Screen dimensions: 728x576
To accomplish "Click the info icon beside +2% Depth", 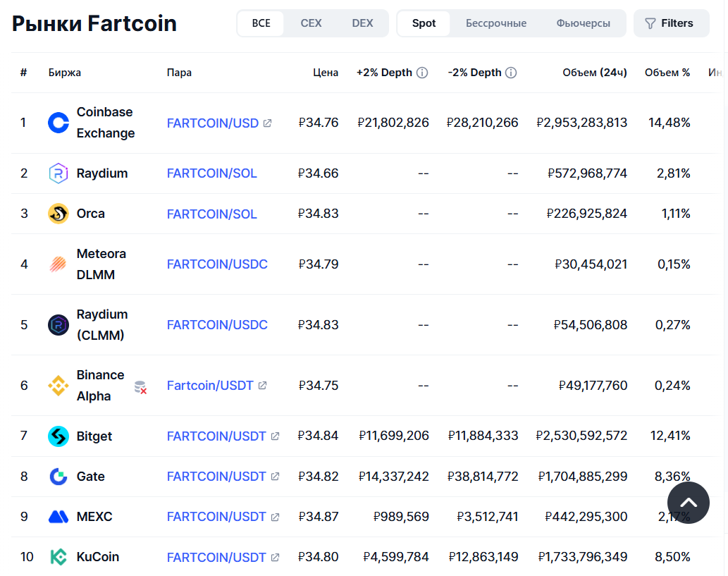I will click(422, 73).
